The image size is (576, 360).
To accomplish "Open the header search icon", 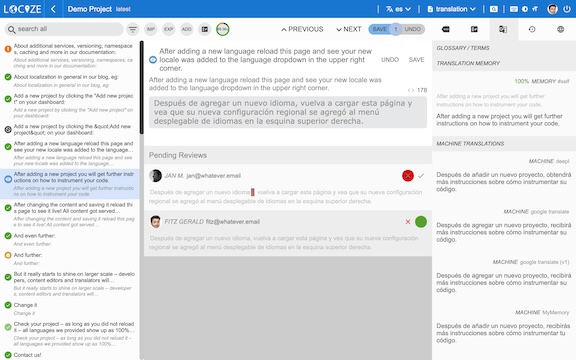I will [x=494, y=9].
